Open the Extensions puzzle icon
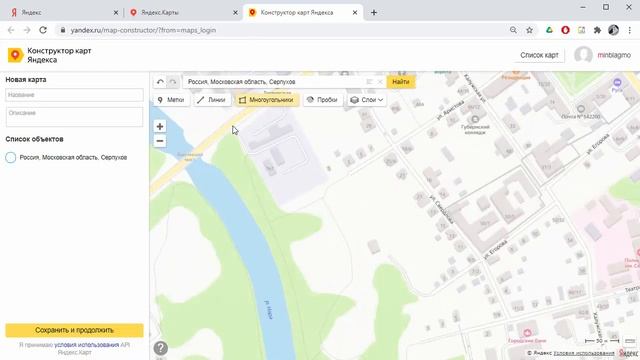This screenshot has height=360, width=640. pyautogui.click(x=597, y=30)
